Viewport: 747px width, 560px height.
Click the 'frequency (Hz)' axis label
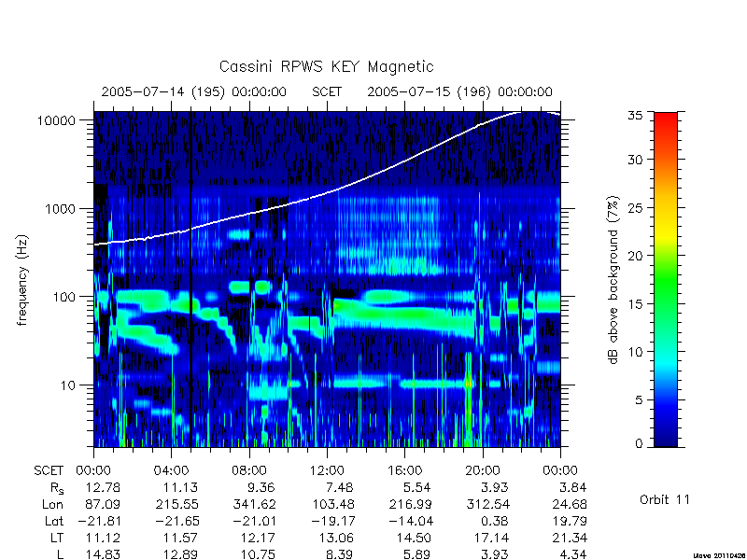22,281
